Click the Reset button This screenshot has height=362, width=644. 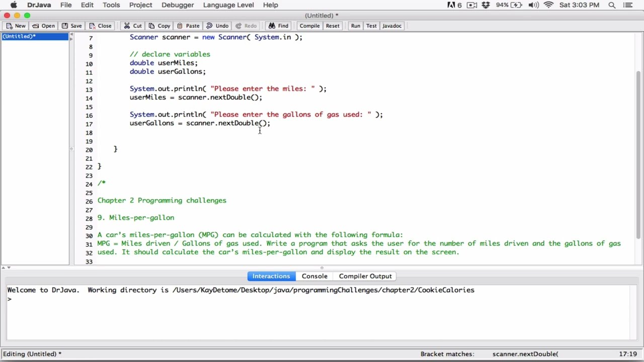pyautogui.click(x=333, y=26)
